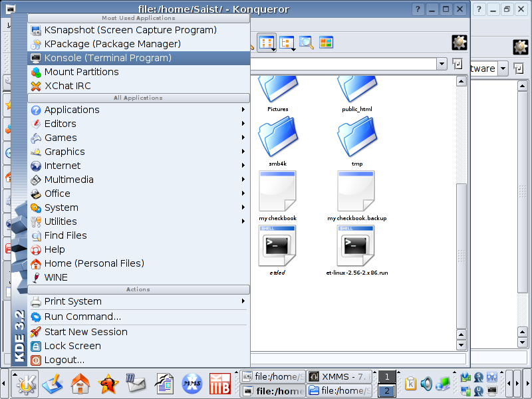Click the envelope mail client icon
The image size is (532, 399).
(136, 384)
